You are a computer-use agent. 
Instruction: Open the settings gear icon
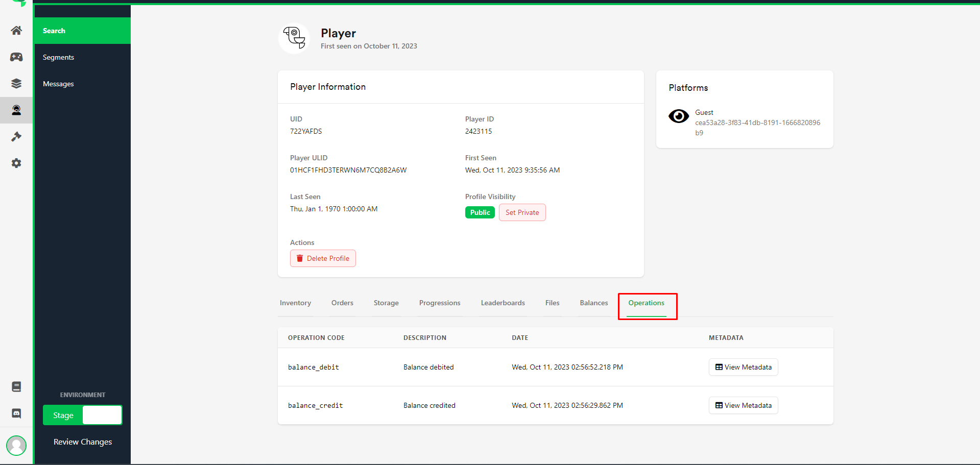pyautogui.click(x=16, y=163)
